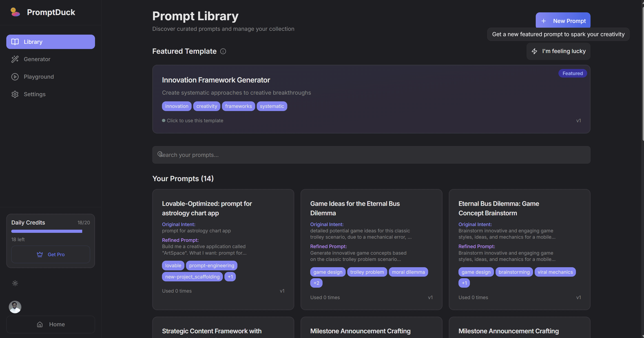Viewport: 644px width, 338px height.
Task: Switch to the Playground page
Action: click(x=51, y=77)
